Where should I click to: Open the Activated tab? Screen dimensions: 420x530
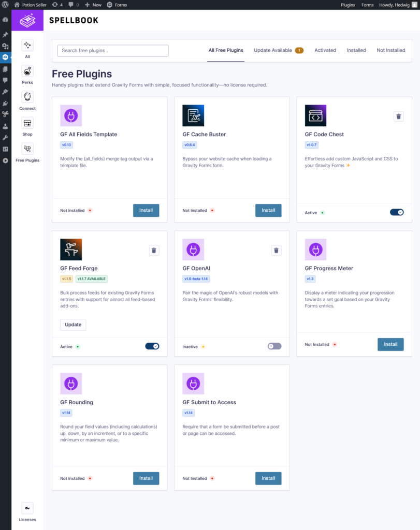pos(325,50)
